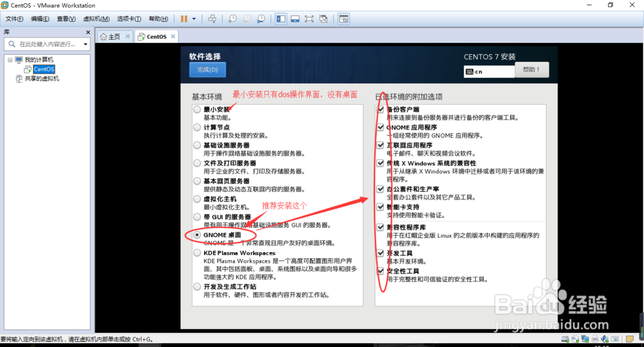
Task: Toggle the 兼容性程序库 checkbox
Action: [381, 227]
